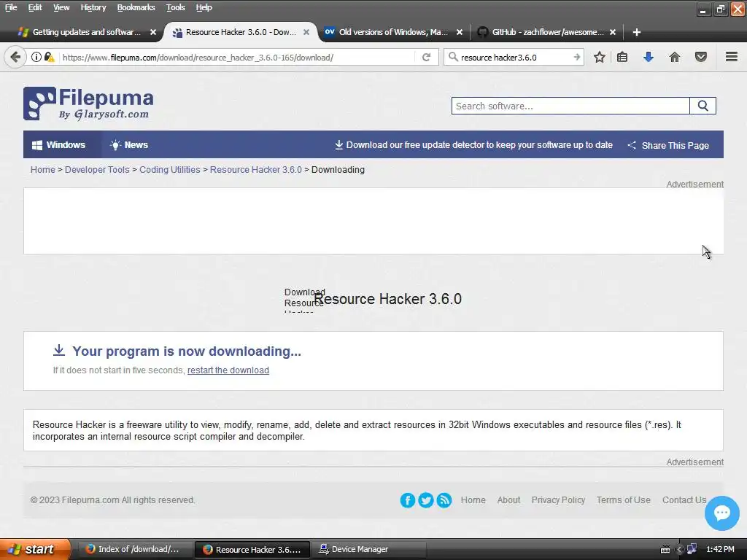747x560 pixels.
Task: Click the Filepuma search magnifier button
Action: [x=703, y=106]
